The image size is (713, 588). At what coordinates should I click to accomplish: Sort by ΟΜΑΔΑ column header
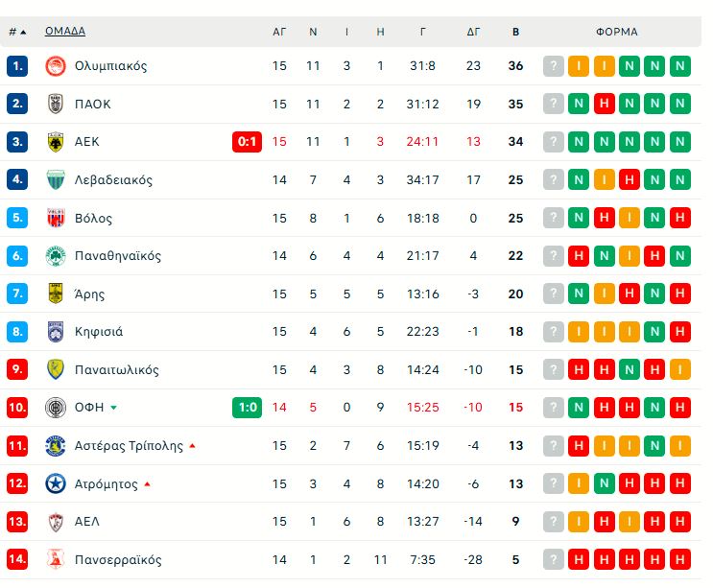[64, 31]
